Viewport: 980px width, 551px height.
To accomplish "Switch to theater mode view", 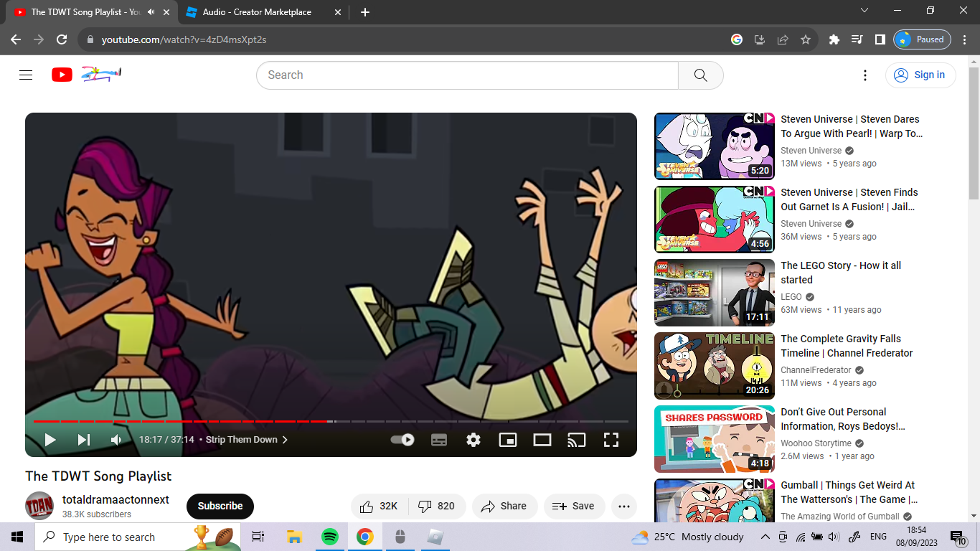I will coord(542,440).
